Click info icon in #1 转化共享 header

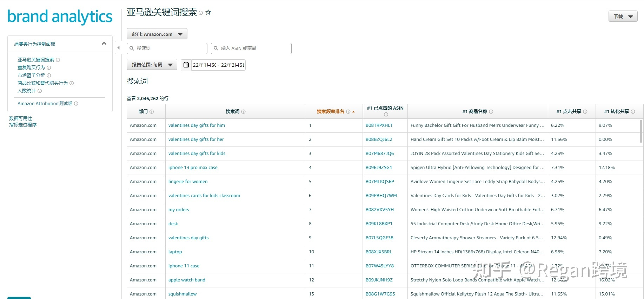[x=633, y=112]
